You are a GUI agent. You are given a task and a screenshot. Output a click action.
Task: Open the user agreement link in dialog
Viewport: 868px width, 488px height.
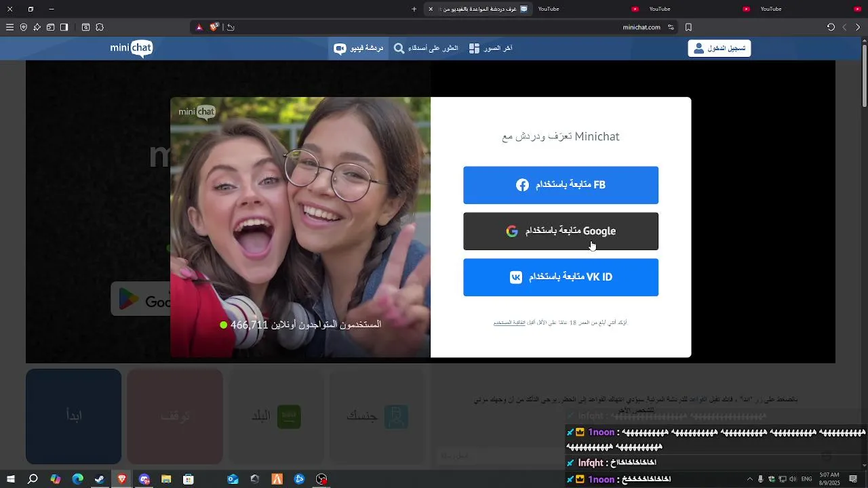[509, 323]
